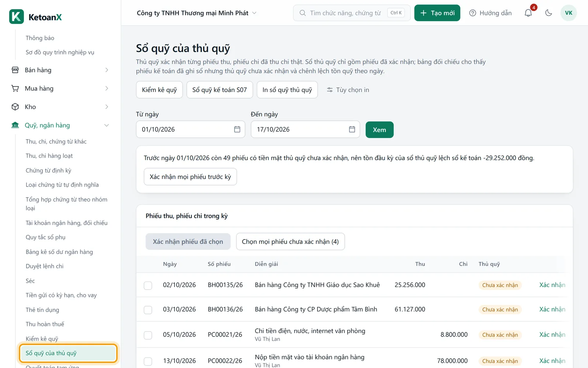588x368 pixels.
Task: Click Chọn mọi phiếu chưa xác nhận (4)
Action: click(x=290, y=241)
